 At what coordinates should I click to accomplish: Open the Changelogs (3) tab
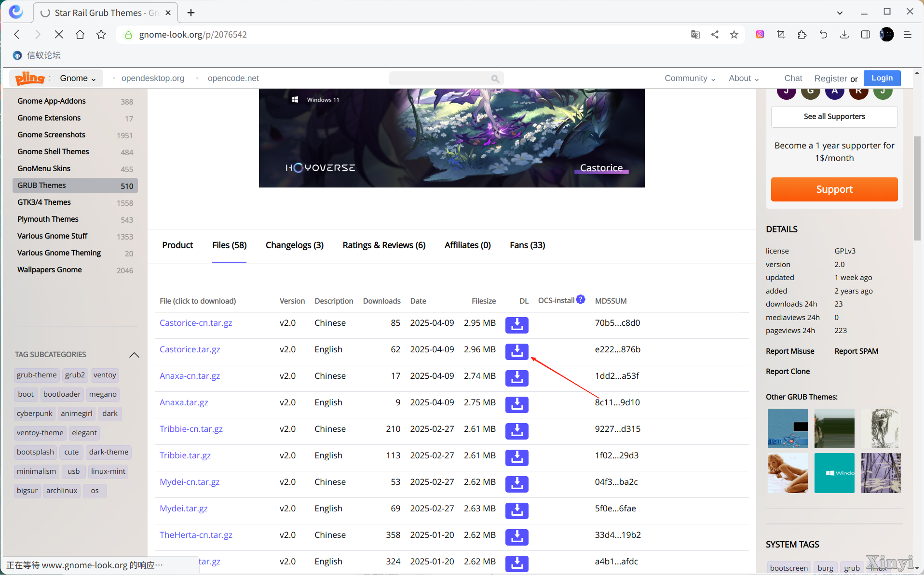point(294,245)
